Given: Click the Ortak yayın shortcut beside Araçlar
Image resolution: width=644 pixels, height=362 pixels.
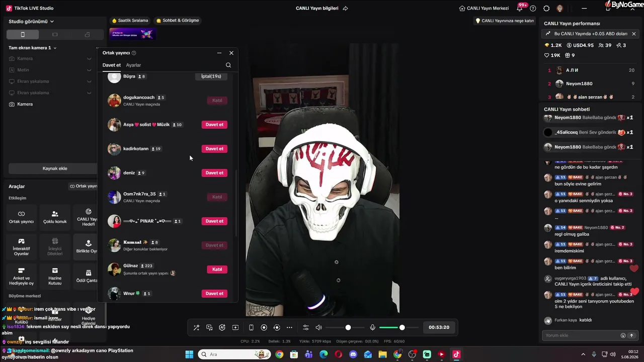Looking at the screenshot, I should pyautogui.click(x=84, y=186).
